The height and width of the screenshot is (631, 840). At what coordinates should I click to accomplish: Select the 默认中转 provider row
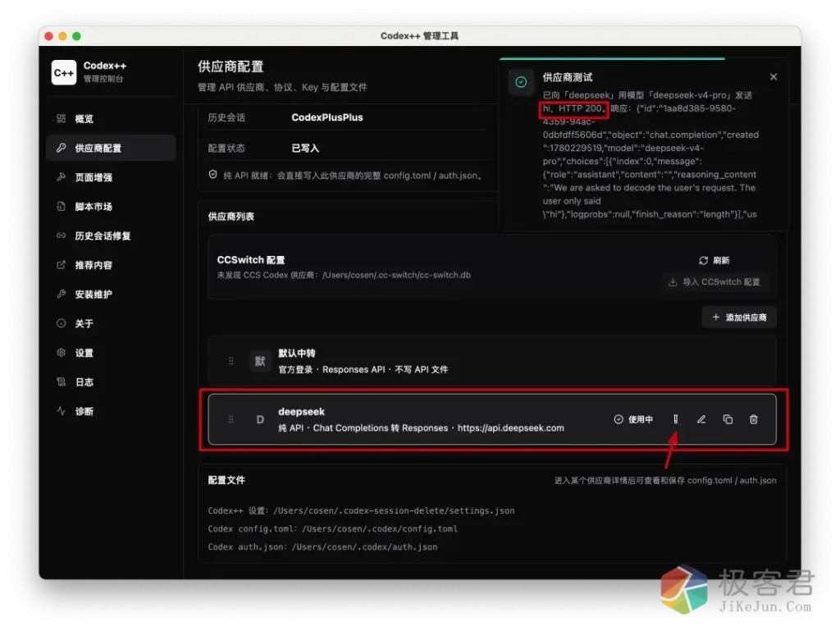492,361
